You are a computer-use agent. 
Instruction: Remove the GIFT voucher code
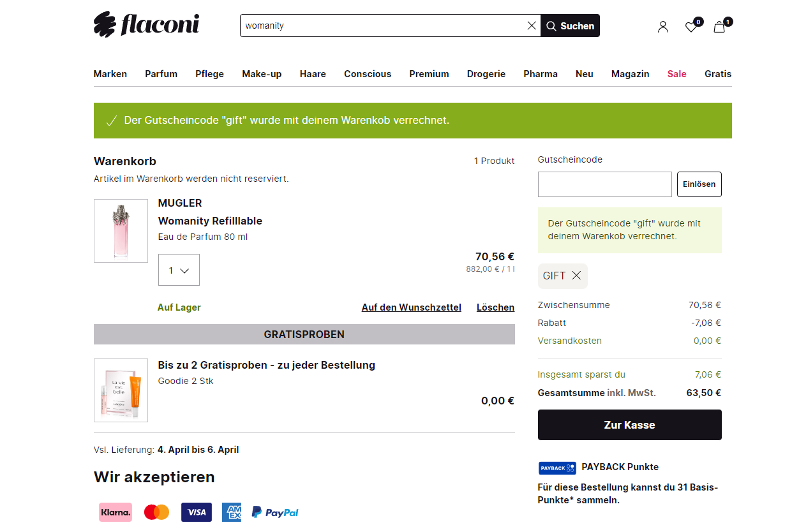click(576, 276)
